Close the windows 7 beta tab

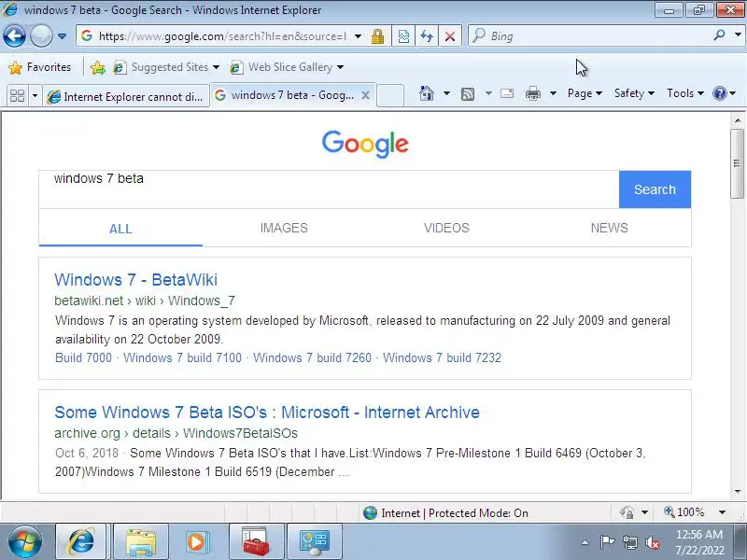tap(365, 96)
